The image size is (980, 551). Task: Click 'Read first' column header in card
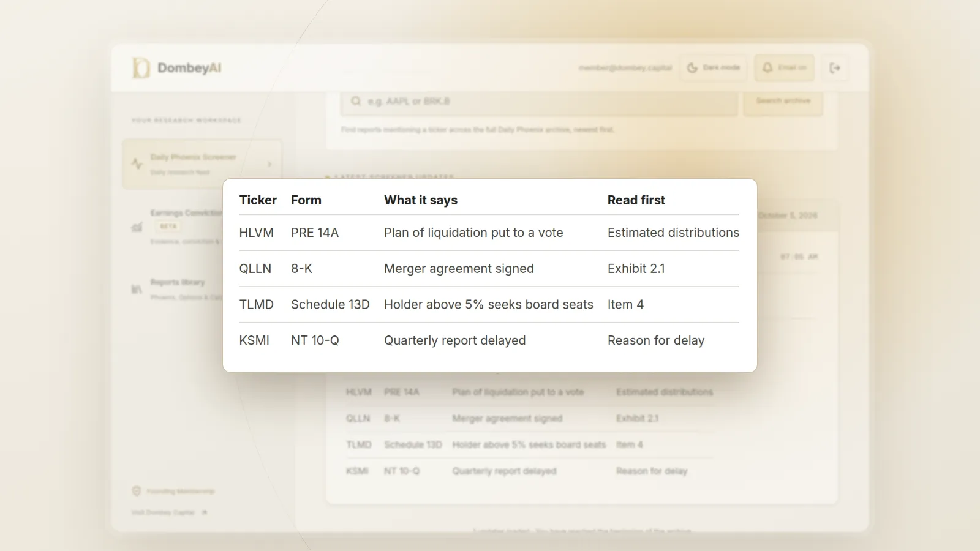coord(636,200)
